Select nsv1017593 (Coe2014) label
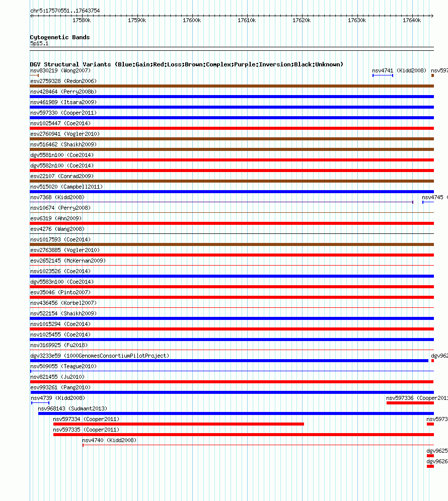 (60, 239)
